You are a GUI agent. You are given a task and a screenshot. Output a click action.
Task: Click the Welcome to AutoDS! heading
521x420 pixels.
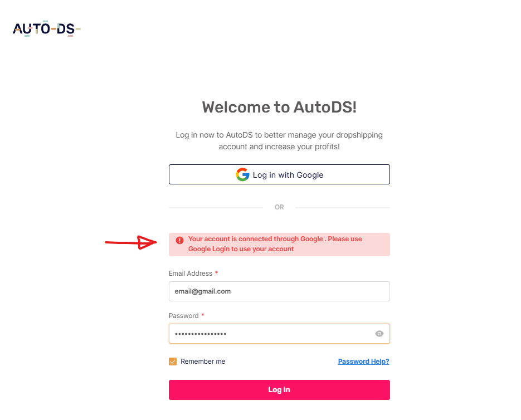[279, 108]
